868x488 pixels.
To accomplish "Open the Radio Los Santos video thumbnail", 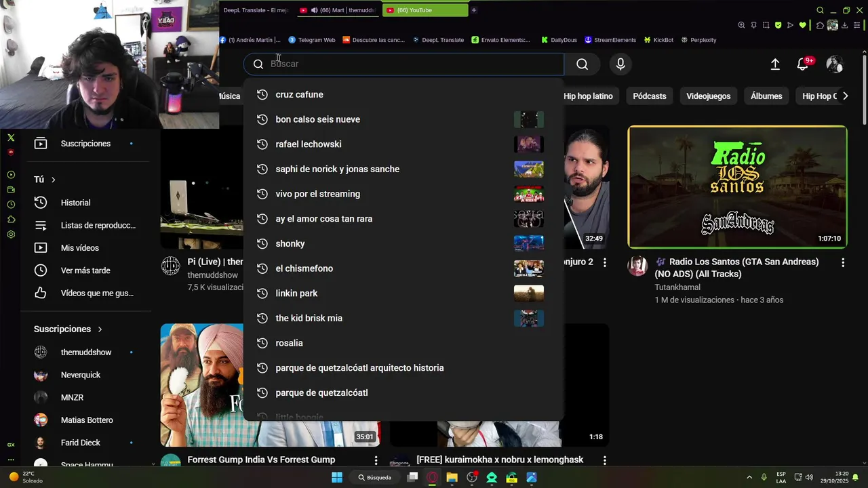I will [737, 187].
